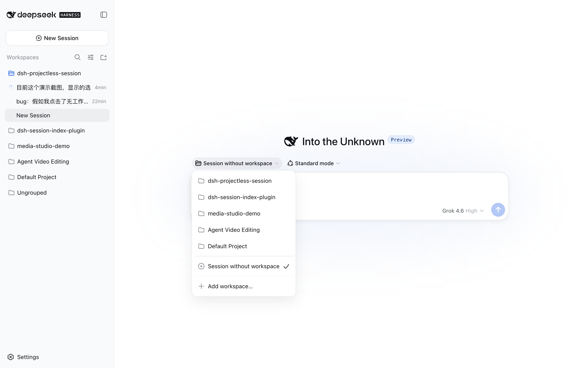Expand the media-studio-demo workspace in sidebar

[57, 146]
